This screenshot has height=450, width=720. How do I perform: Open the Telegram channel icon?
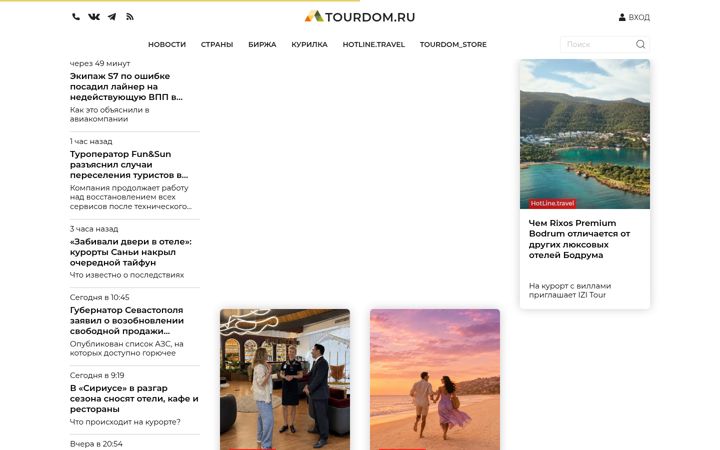(x=112, y=17)
